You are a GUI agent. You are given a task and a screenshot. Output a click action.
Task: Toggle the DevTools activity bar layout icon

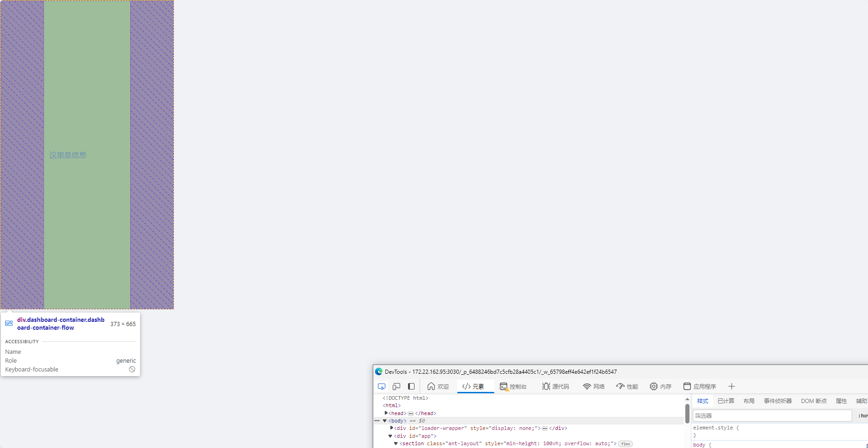click(x=411, y=386)
